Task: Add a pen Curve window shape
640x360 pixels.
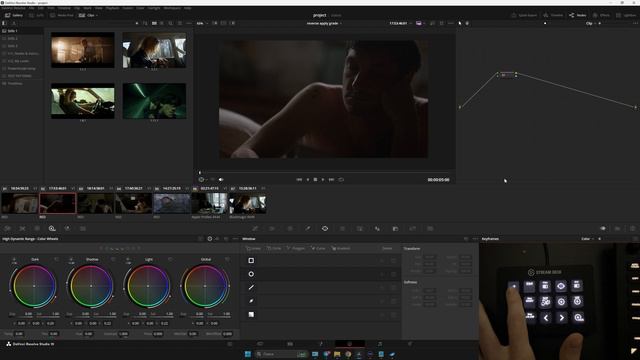Action: (x=251, y=301)
